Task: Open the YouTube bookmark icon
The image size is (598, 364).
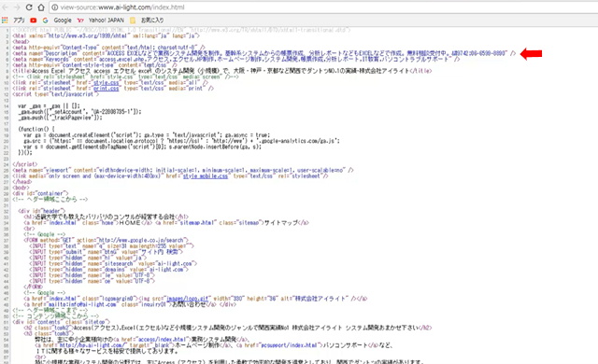Action: tap(34, 21)
